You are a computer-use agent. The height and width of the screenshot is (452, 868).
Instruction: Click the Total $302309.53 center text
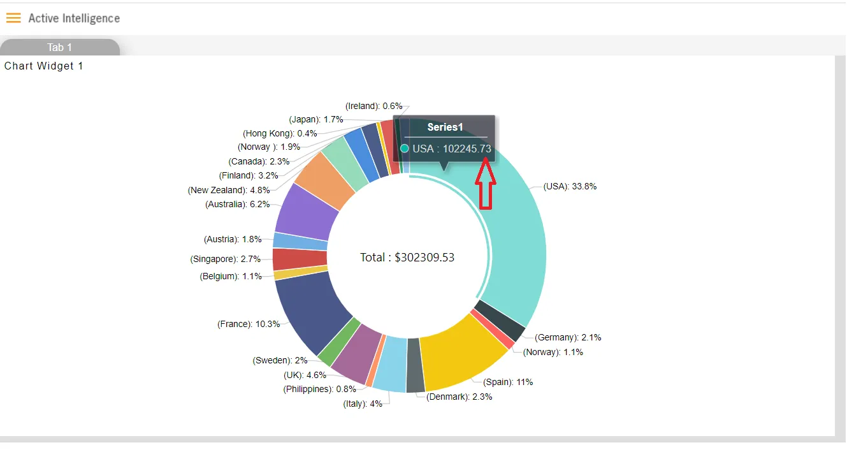click(407, 258)
